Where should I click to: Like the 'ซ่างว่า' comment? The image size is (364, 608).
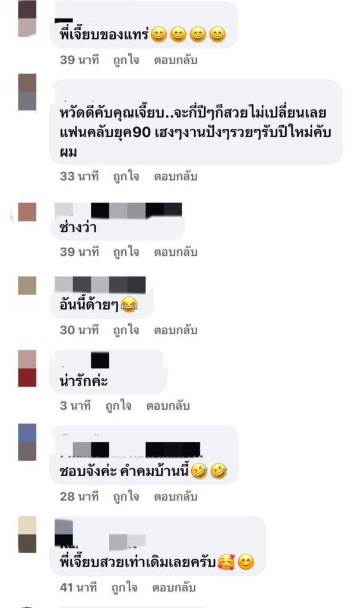click(x=126, y=252)
